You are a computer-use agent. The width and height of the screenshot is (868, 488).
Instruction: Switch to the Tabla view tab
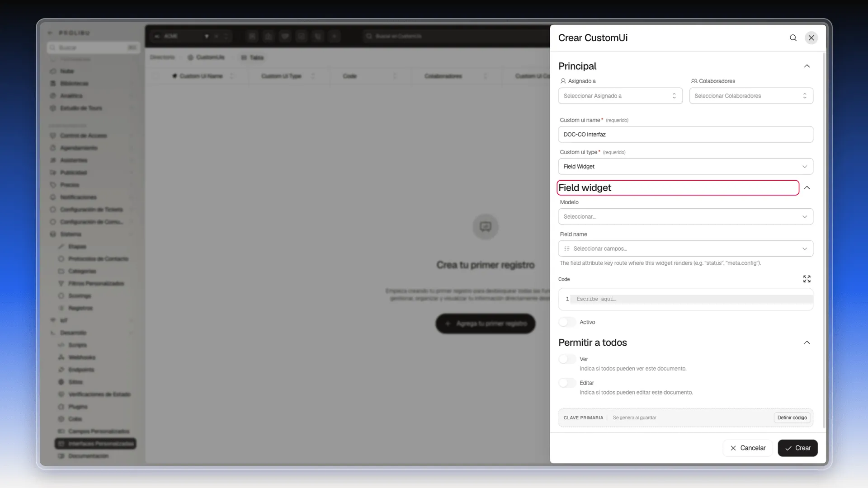pos(252,57)
